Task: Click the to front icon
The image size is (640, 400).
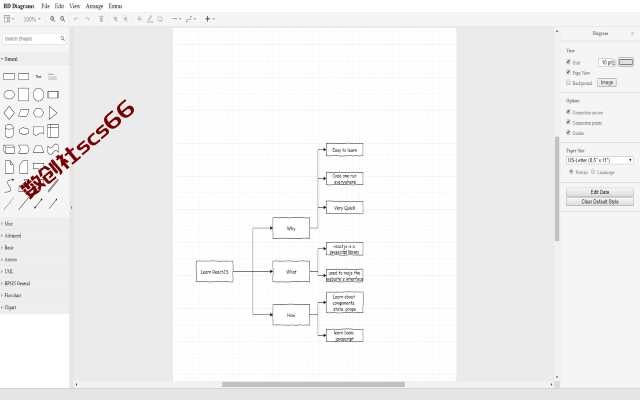Action: (x=116, y=19)
